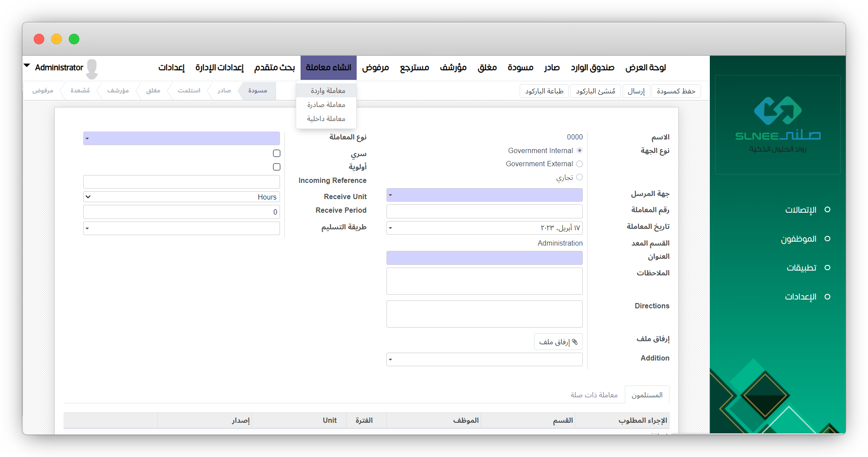Click the circle bullet beside الإتصالات
Viewport: 868px width, 457px height.
point(827,210)
